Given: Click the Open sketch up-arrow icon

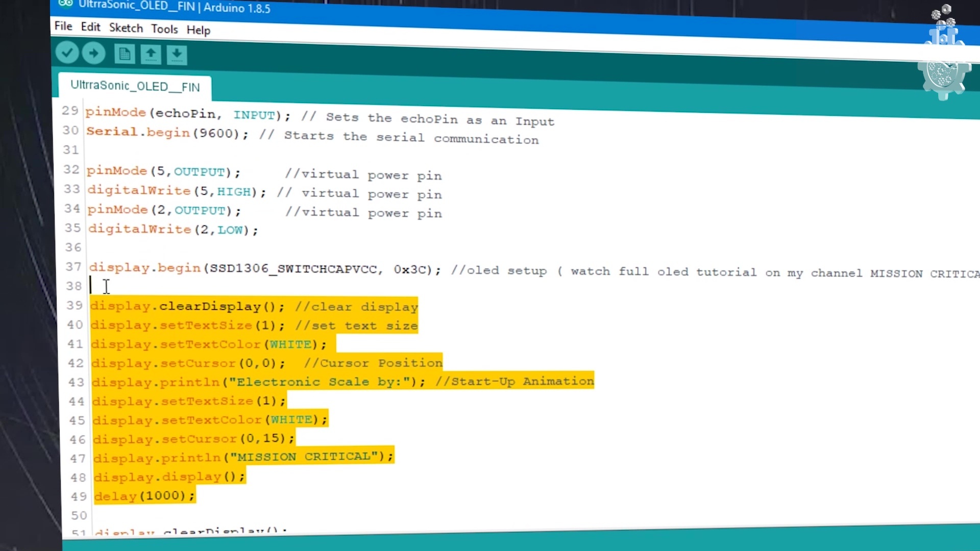Looking at the screenshot, I should [151, 55].
